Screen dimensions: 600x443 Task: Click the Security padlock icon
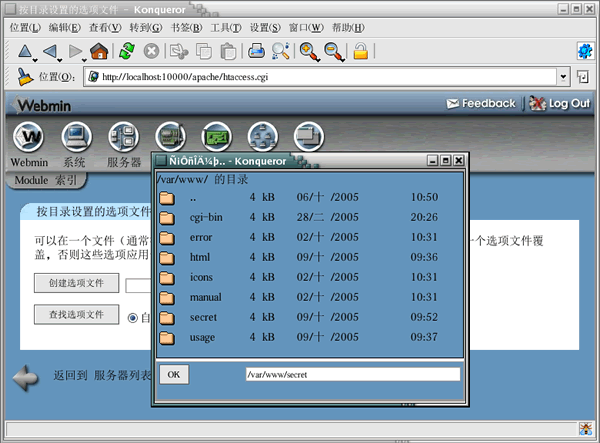[360, 51]
